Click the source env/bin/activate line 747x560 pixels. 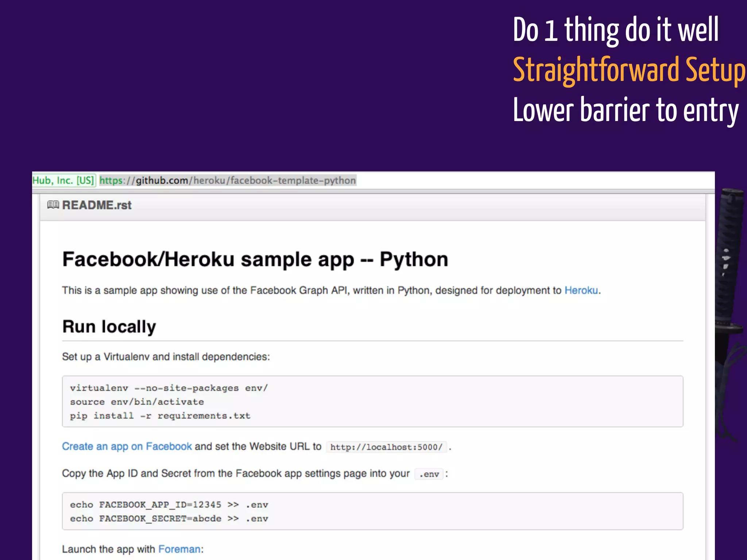pos(137,402)
